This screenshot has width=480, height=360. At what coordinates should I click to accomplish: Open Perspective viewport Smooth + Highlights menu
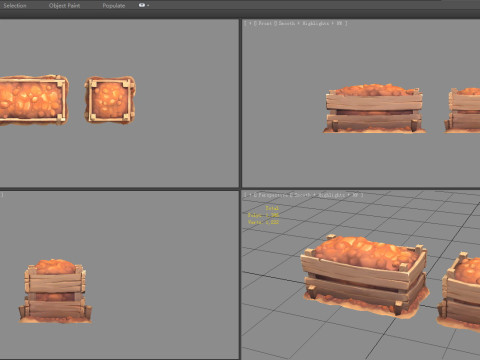[x=326, y=195]
